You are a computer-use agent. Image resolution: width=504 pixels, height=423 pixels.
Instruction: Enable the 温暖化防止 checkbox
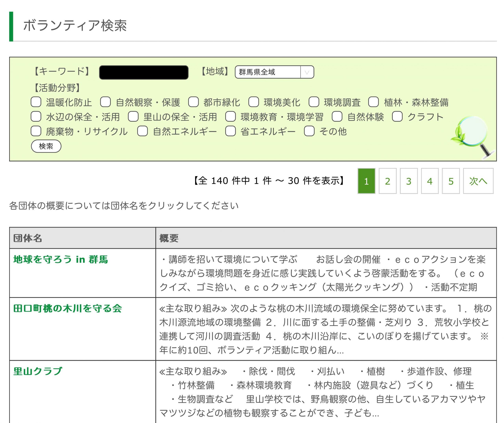pos(36,102)
